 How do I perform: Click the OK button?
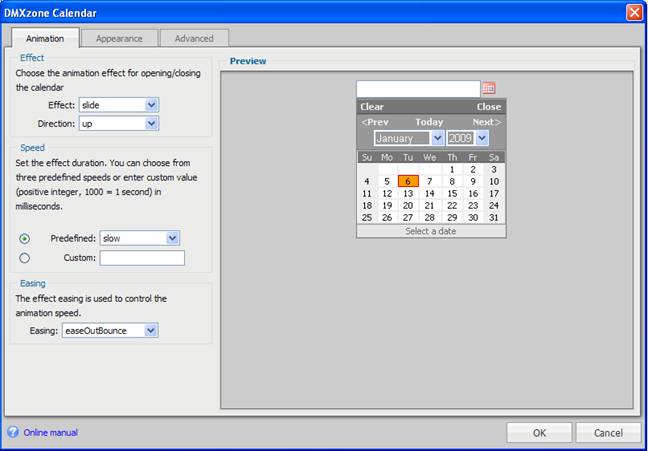[539, 432]
